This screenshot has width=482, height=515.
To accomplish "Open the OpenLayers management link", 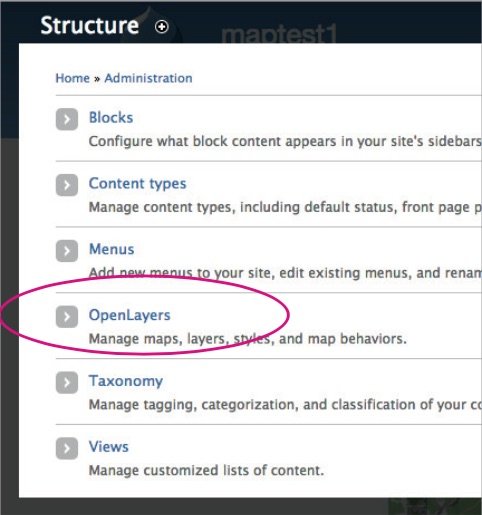I will coord(130,315).
